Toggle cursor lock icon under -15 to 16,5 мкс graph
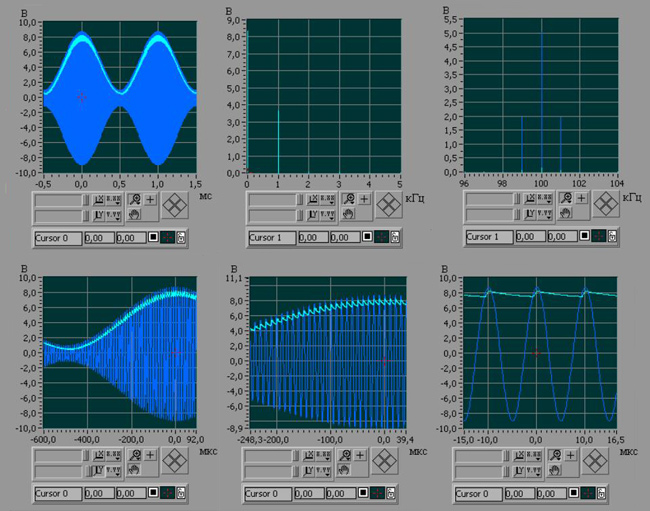 601,493
